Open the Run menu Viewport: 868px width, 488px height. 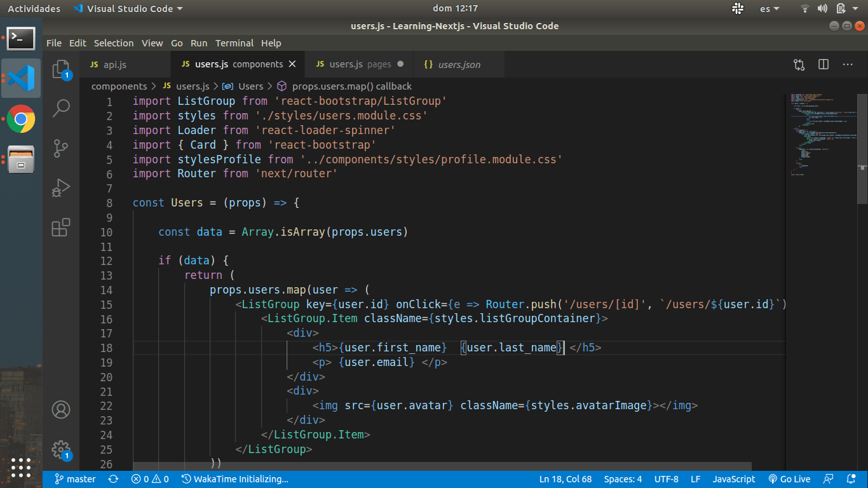point(199,43)
